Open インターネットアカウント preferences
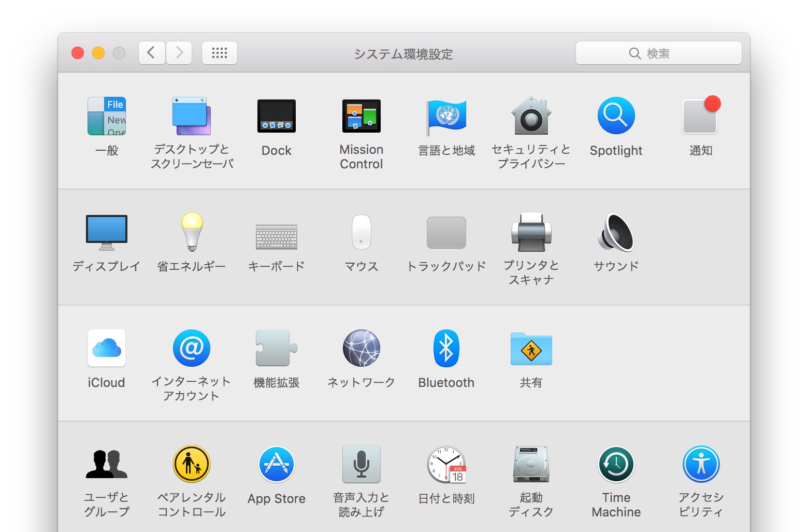This screenshot has width=808, height=532. [x=192, y=348]
